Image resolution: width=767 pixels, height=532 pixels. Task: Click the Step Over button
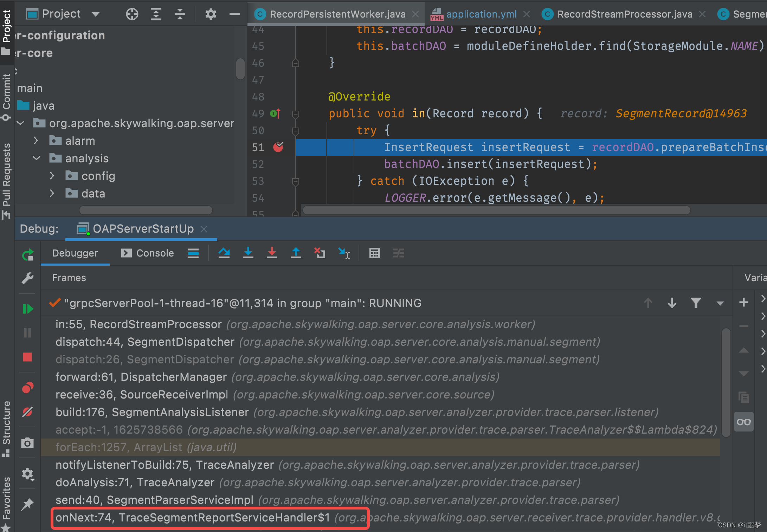coord(224,253)
